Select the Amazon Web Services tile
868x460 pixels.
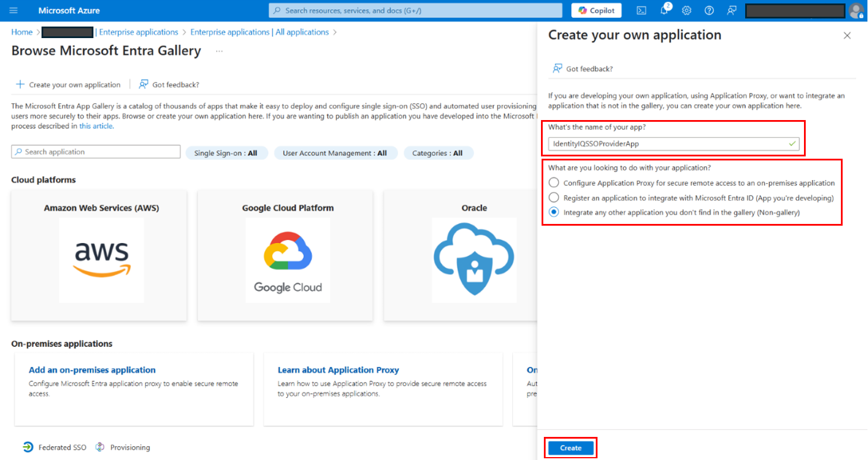[102, 254]
